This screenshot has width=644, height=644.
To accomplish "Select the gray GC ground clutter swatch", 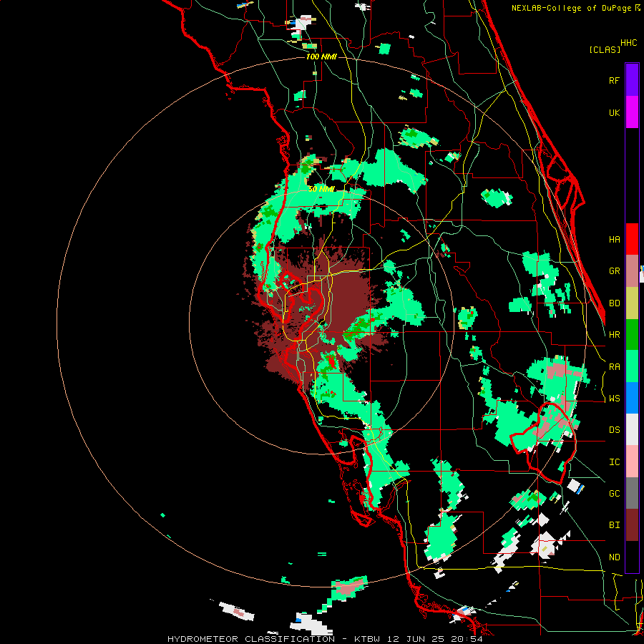I will coord(632,493).
